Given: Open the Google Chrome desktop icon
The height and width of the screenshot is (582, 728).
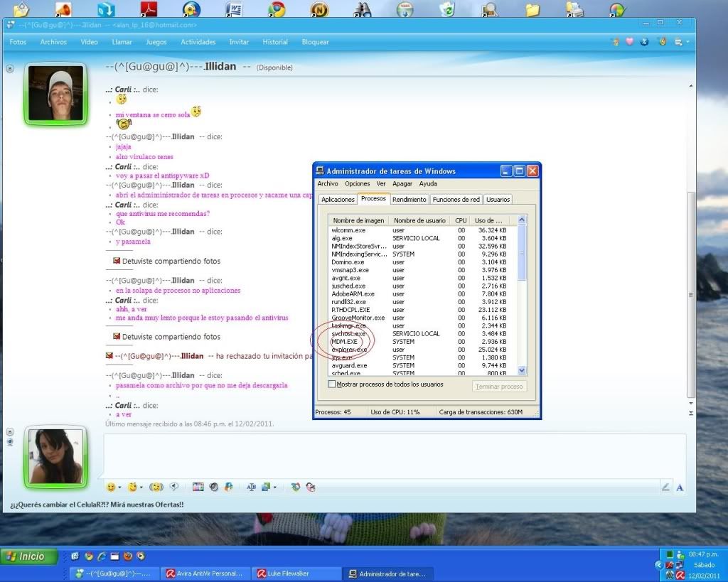Looking at the screenshot, I should click(x=277, y=9).
